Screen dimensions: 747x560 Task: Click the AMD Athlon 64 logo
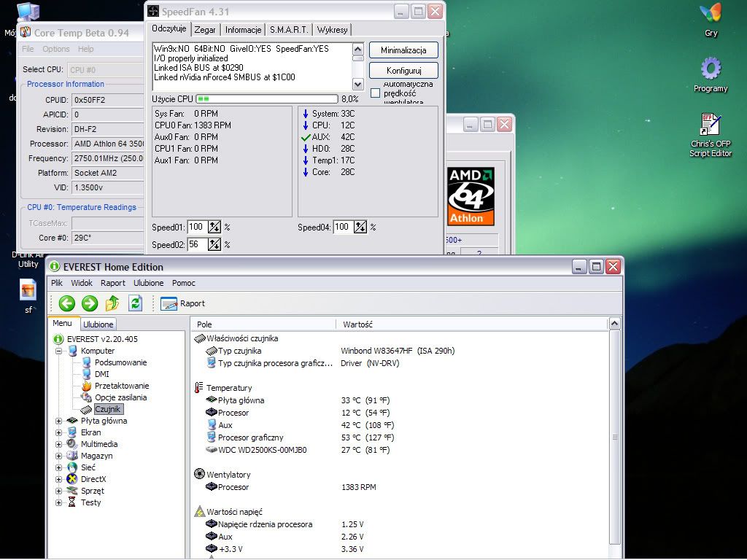pyautogui.click(x=471, y=197)
